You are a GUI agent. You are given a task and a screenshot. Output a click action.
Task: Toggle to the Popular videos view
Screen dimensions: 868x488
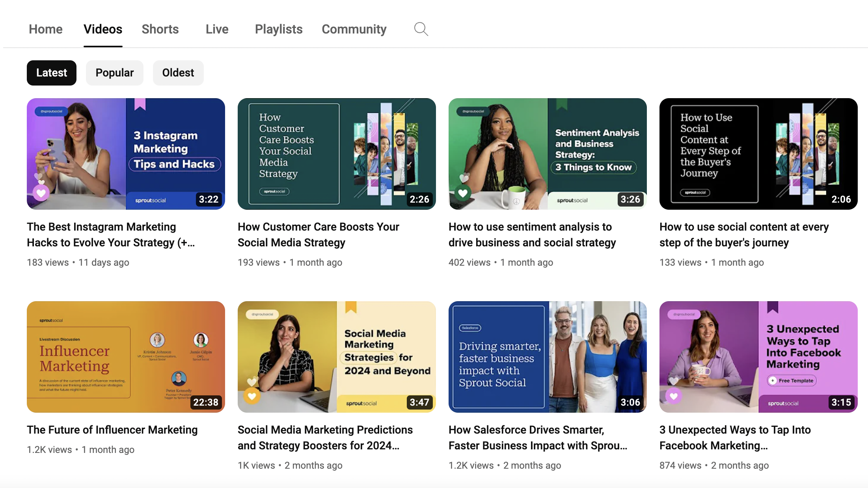pos(114,73)
